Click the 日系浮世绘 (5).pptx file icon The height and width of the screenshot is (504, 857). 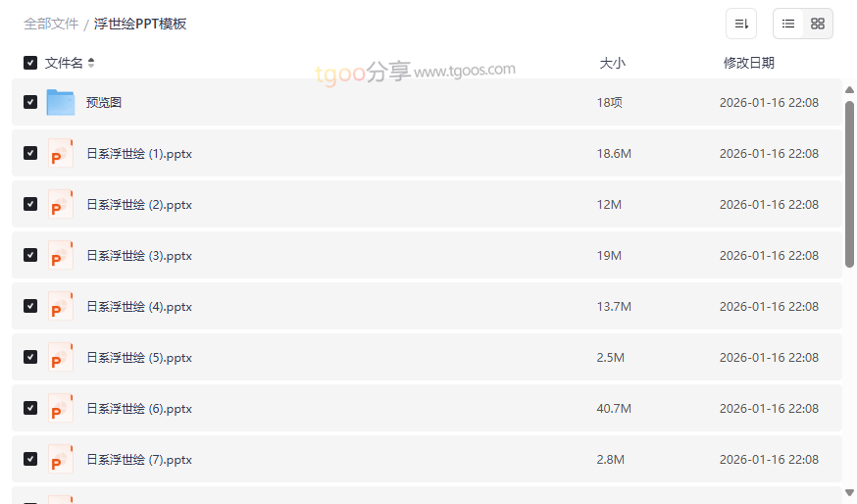[61, 357]
